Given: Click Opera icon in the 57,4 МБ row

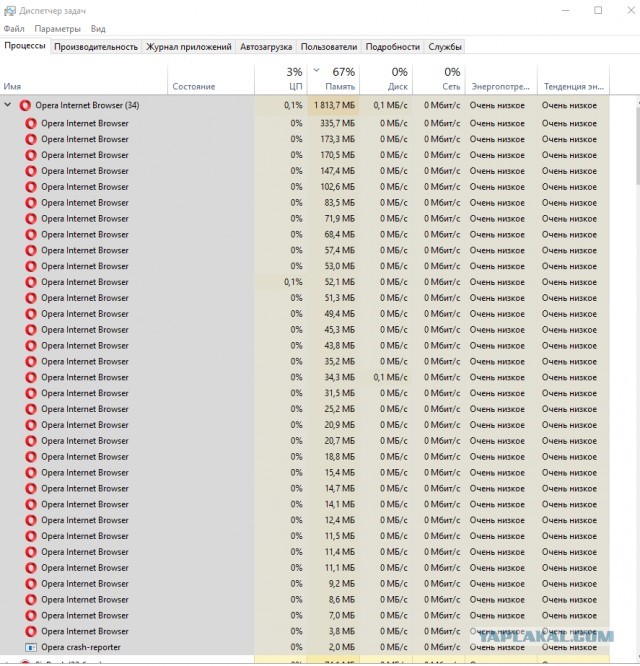Looking at the screenshot, I should pos(31,250).
